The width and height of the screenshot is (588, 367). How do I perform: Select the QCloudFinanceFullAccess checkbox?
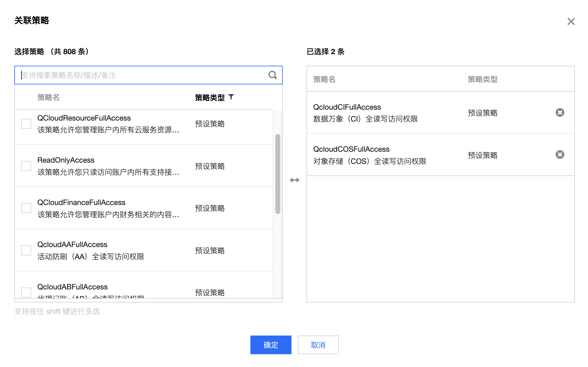tap(26, 208)
